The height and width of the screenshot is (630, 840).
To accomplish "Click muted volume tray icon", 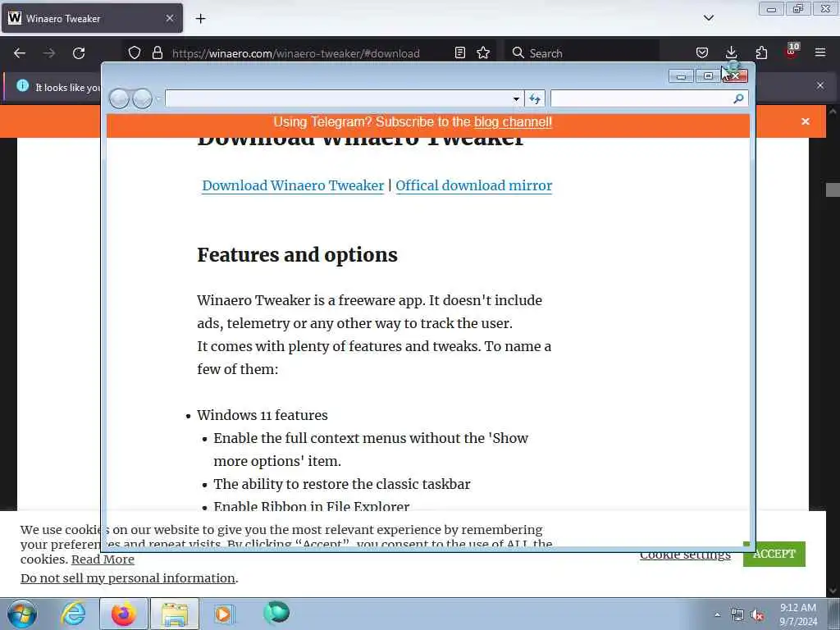I will point(757,615).
